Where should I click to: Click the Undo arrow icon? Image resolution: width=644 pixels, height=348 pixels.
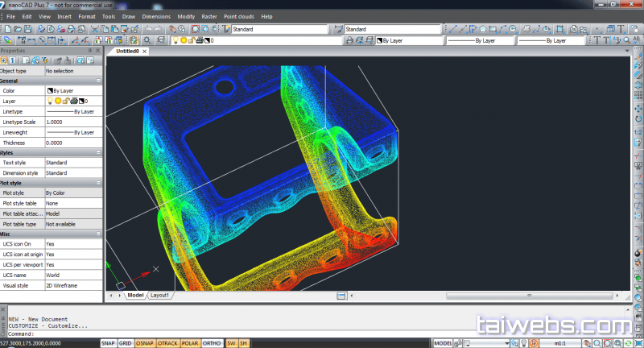click(148, 29)
